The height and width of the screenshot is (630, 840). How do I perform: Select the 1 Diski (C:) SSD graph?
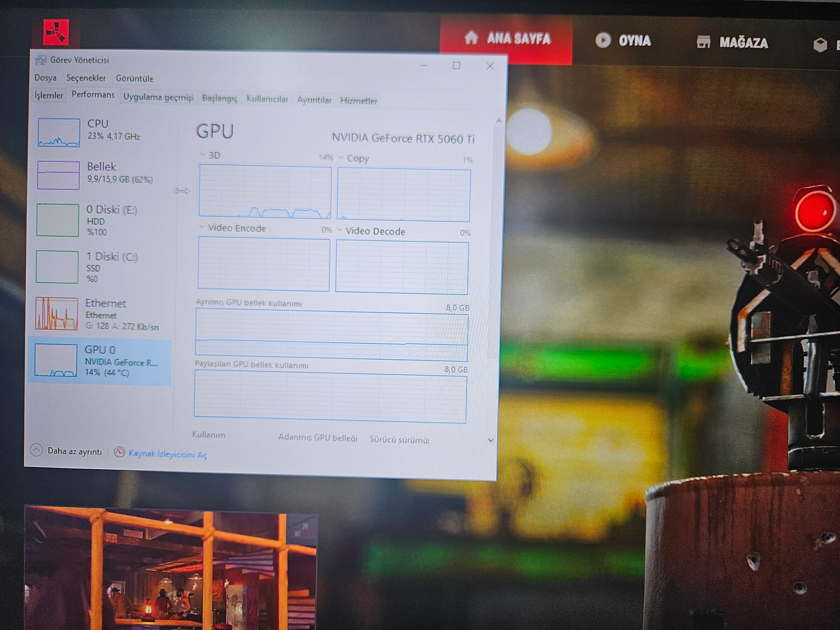click(57, 267)
